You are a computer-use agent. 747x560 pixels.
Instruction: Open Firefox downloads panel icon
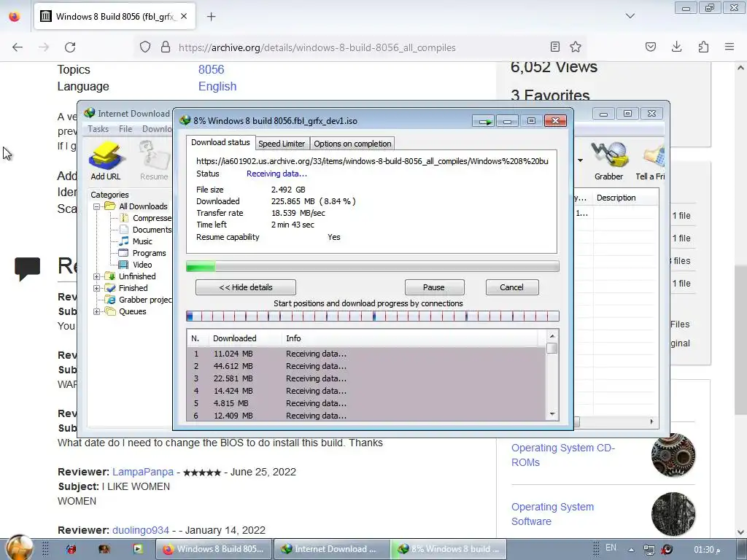[676, 47]
